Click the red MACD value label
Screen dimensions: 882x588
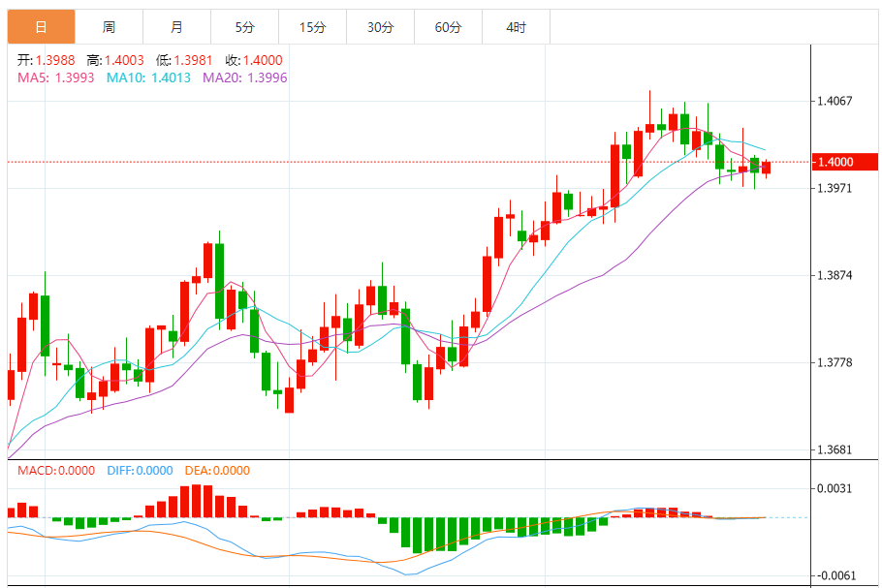56,471
